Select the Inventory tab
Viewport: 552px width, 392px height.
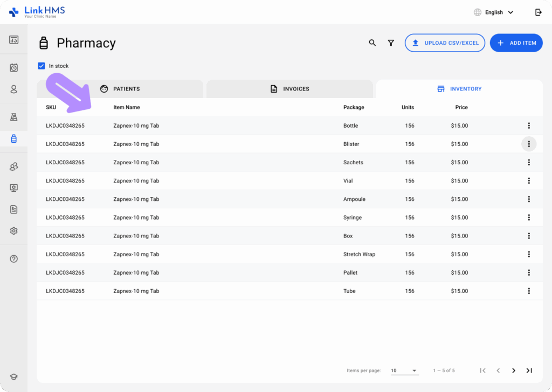pyautogui.click(x=459, y=89)
